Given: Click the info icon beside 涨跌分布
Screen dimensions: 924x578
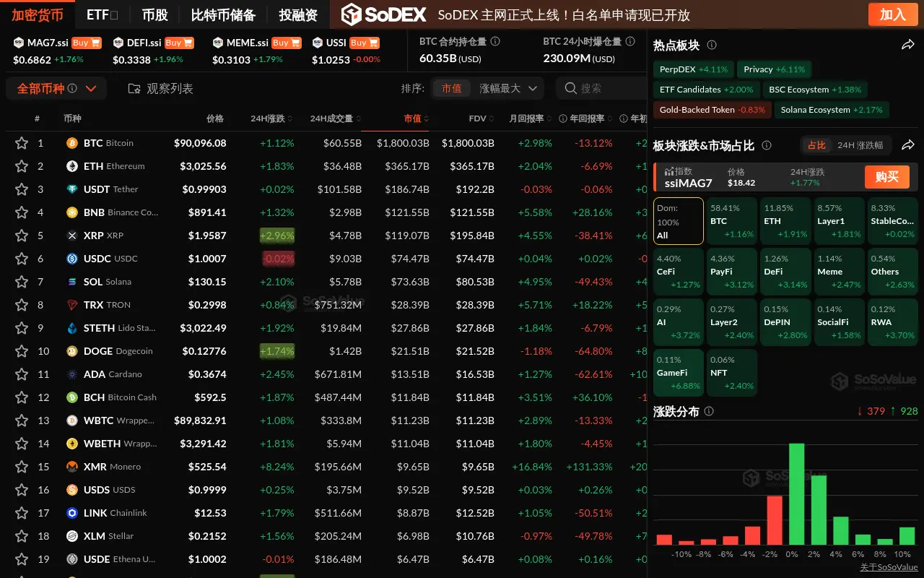Looking at the screenshot, I should click(x=709, y=411).
